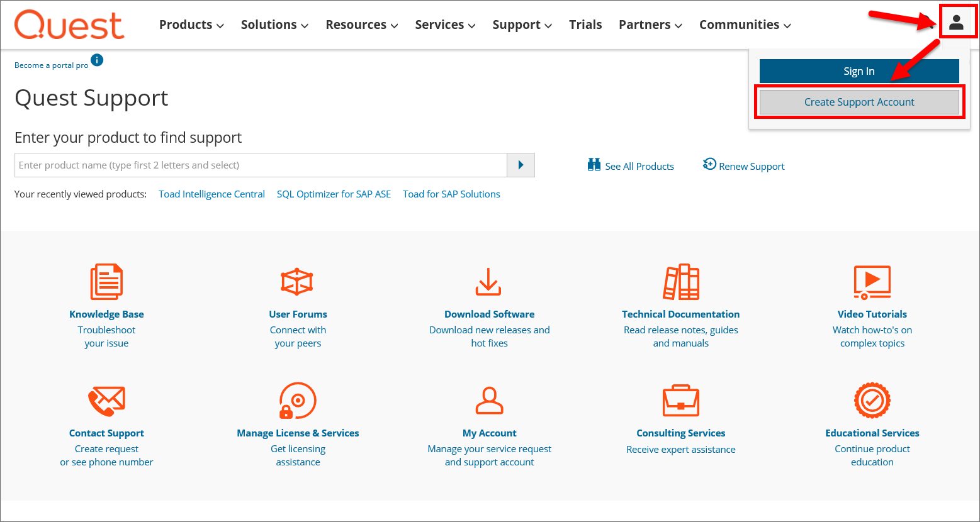Click the binoculars icon beside See All Products
This screenshot has width=980, height=522.
(594, 165)
